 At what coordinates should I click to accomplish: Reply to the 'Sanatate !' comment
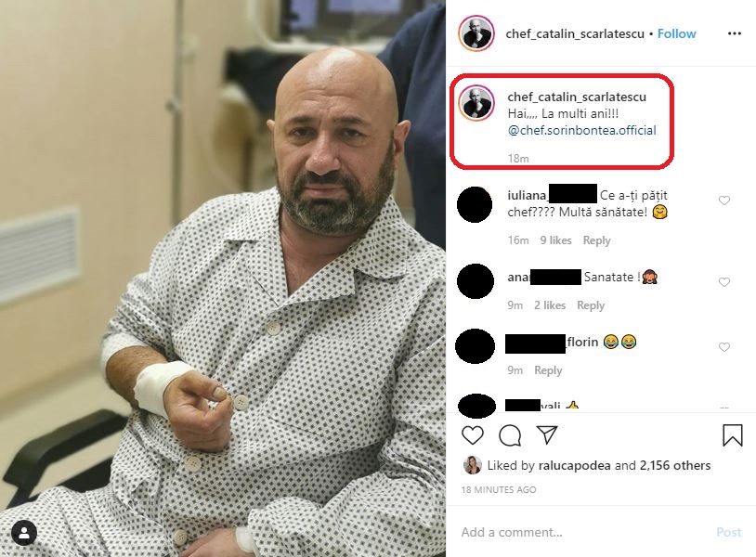click(x=591, y=305)
